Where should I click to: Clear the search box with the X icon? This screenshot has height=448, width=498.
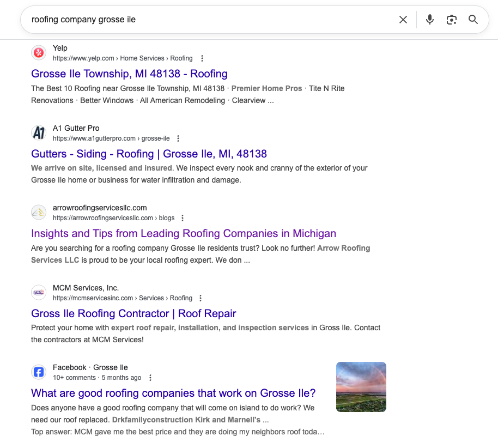(x=403, y=20)
